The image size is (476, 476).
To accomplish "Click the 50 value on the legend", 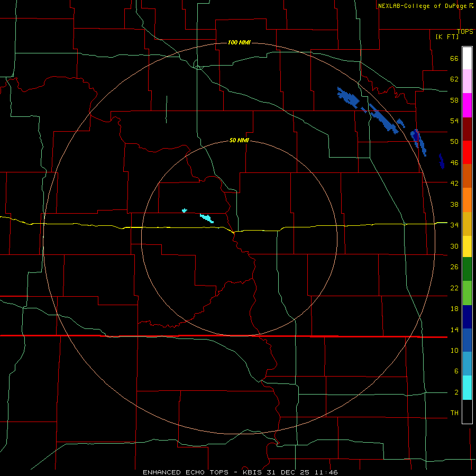I will (x=454, y=142).
